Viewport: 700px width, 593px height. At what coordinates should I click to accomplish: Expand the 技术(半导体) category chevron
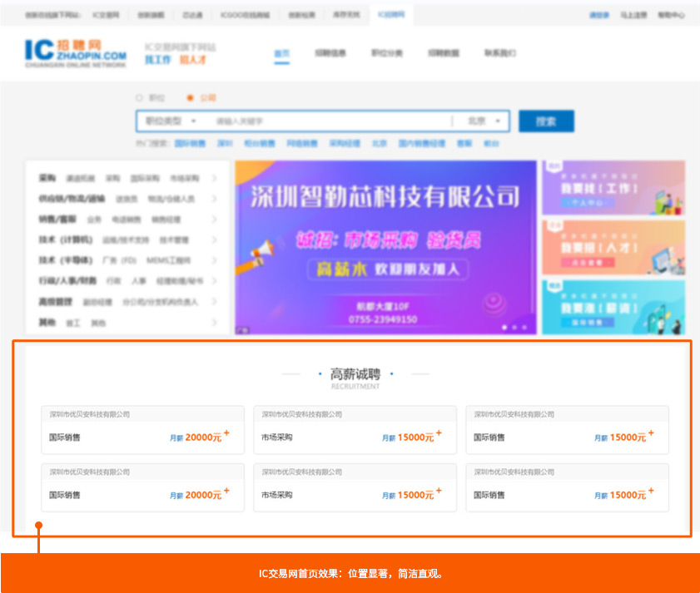tap(214, 260)
